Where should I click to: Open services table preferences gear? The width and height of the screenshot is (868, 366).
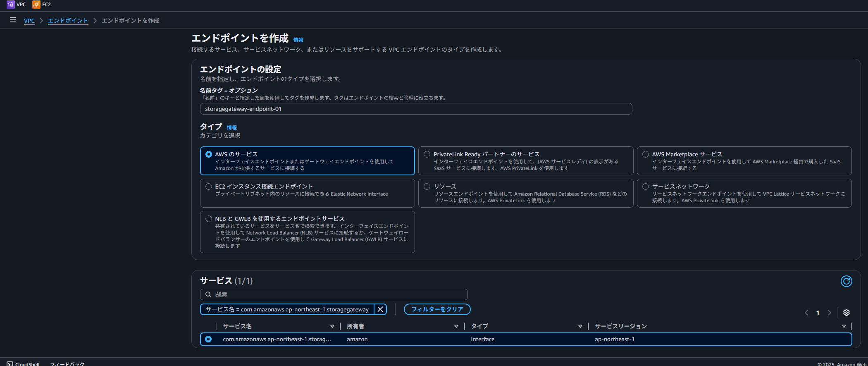846,313
